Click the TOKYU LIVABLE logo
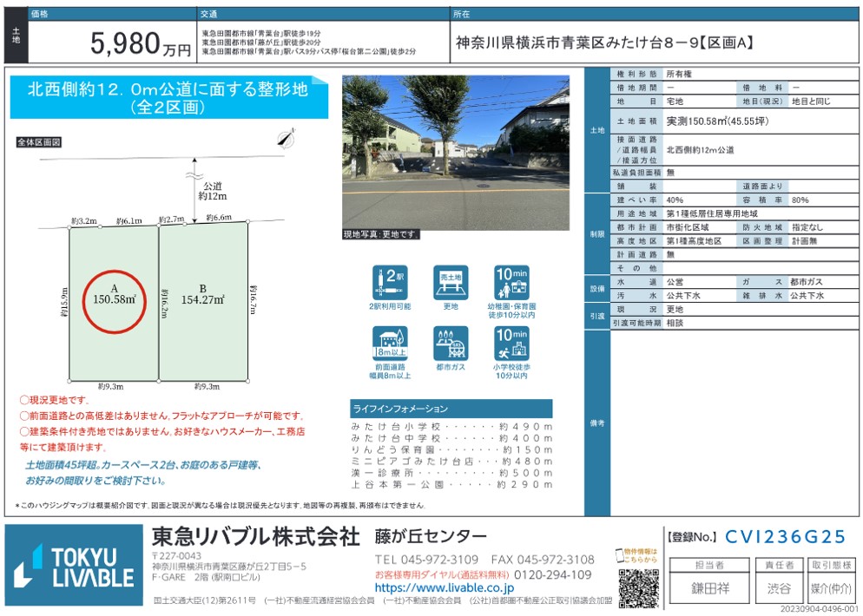 click(x=73, y=567)
